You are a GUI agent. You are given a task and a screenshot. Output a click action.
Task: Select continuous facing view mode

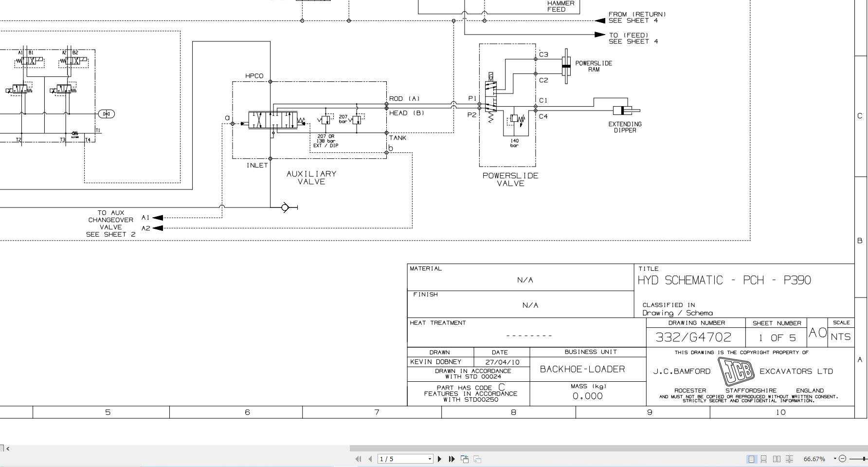789,459
